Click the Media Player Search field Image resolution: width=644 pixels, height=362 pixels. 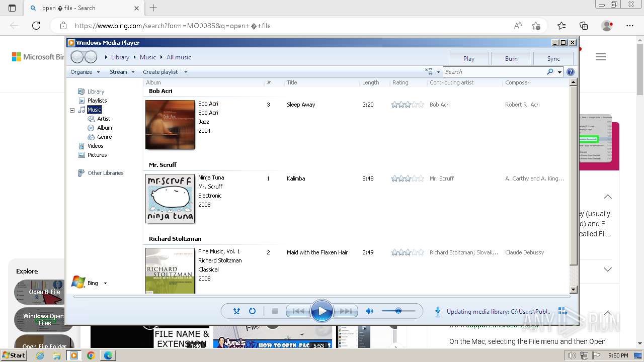494,72
